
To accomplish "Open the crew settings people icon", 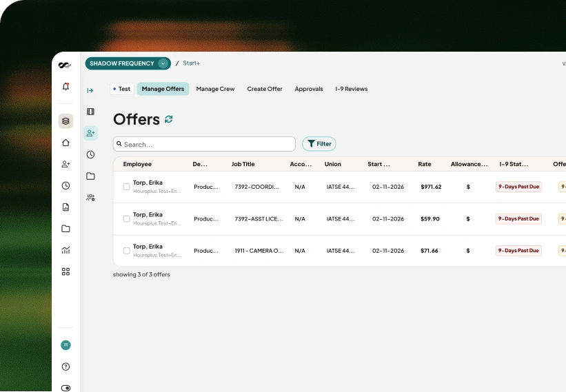I will pyautogui.click(x=90, y=197).
